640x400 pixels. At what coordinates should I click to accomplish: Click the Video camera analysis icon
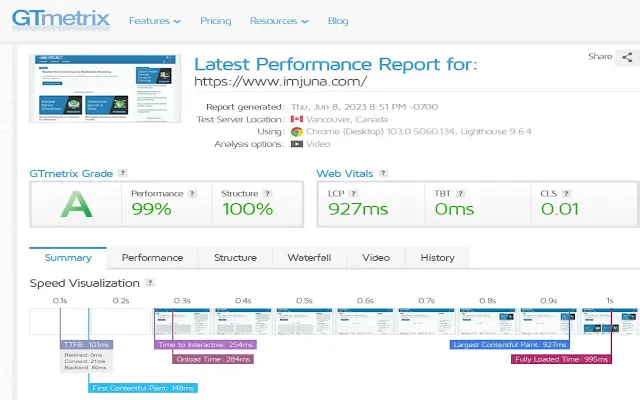click(297, 144)
